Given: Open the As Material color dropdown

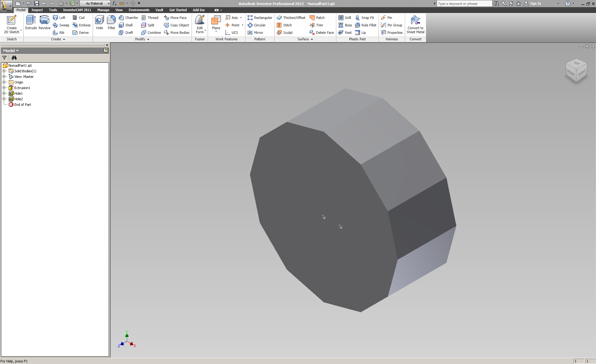Looking at the screenshot, I should (95, 3).
